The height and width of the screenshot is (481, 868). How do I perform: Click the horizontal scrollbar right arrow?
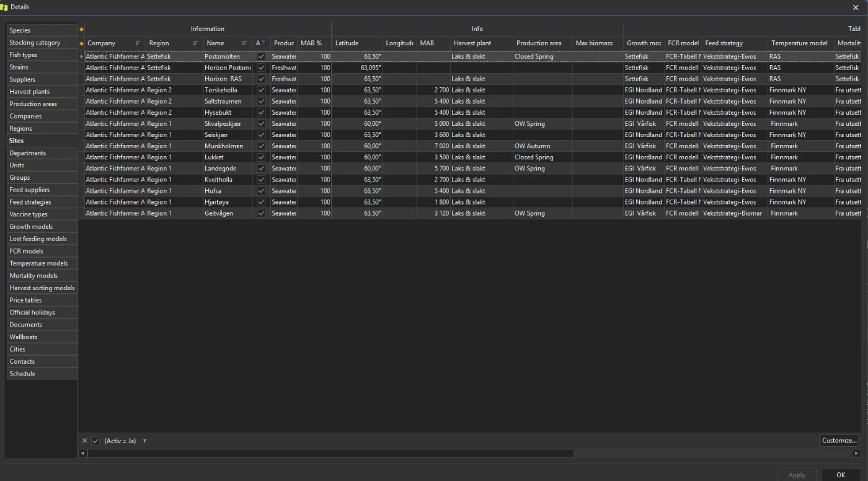pos(857,454)
